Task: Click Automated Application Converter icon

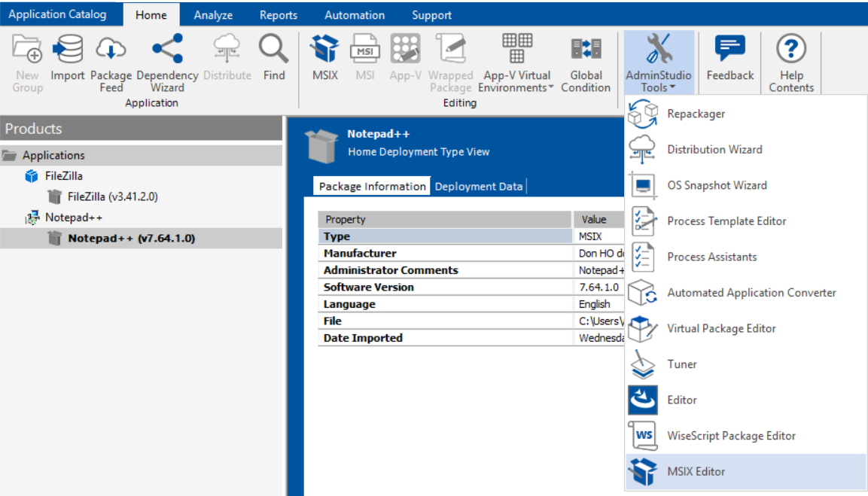Action: pyautogui.click(x=643, y=293)
